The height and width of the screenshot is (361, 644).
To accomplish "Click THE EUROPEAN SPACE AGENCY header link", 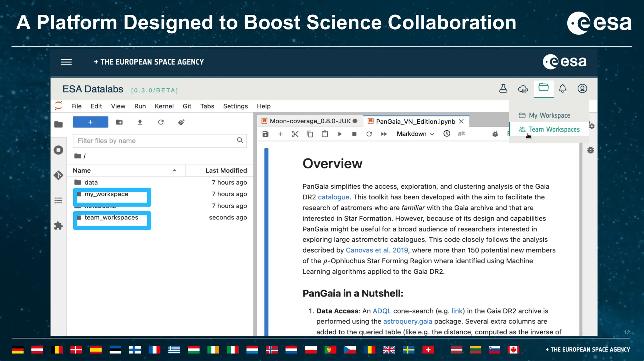I will click(x=149, y=62).
